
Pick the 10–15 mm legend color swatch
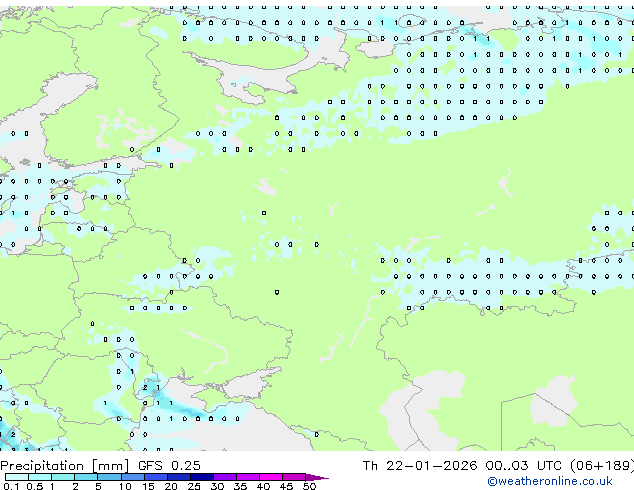click(133, 477)
